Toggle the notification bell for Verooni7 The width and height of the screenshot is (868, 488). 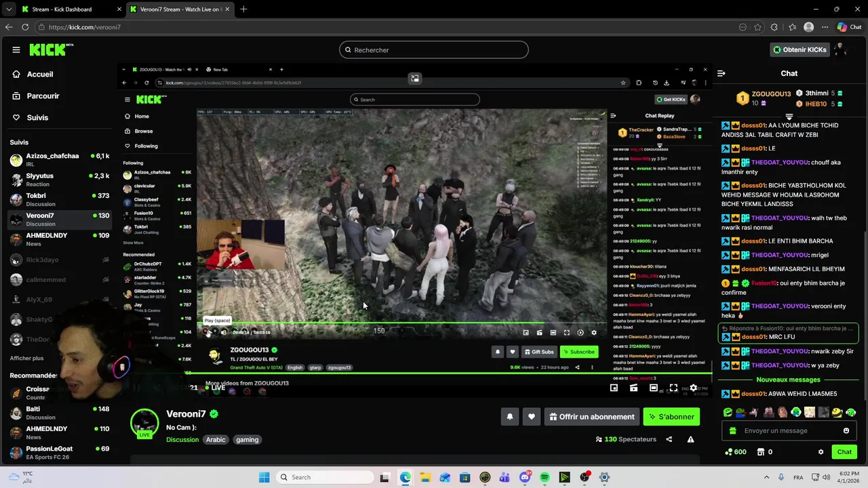pos(510,417)
